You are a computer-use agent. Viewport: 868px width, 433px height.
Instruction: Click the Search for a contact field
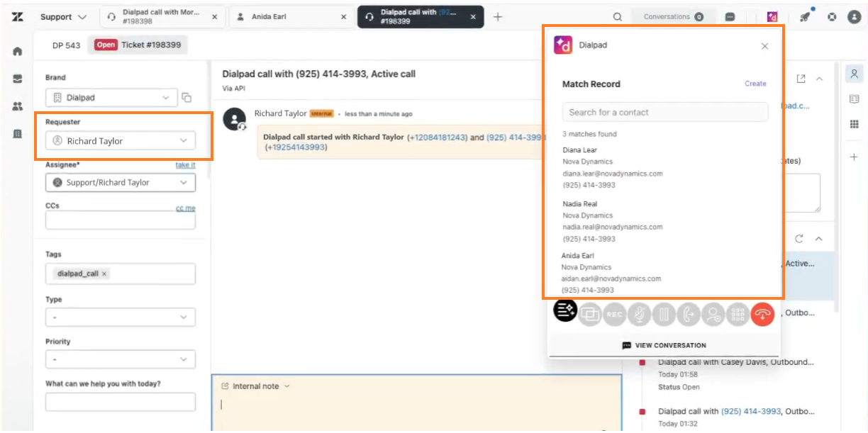pos(665,112)
